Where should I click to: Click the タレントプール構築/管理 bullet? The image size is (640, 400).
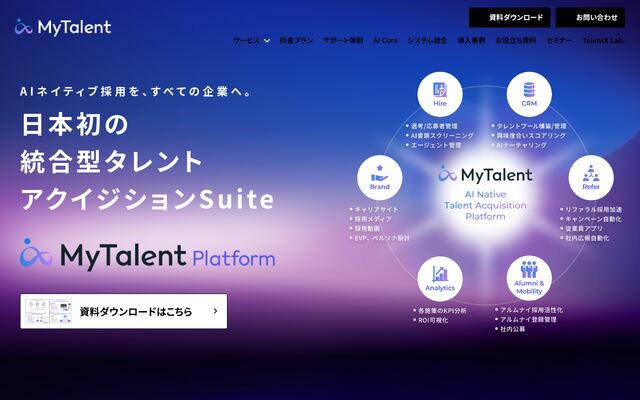coord(531,126)
